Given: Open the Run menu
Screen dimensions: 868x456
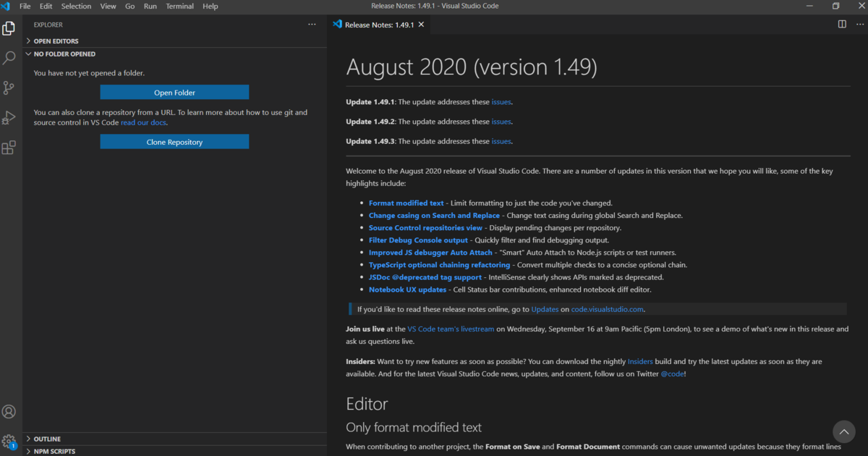Looking at the screenshot, I should pyautogui.click(x=150, y=6).
